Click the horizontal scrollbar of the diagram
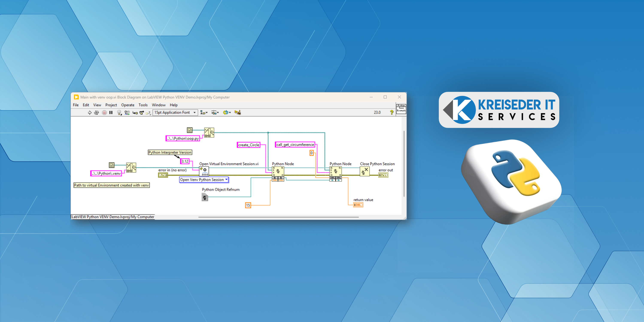This screenshot has width=644, height=322. (278, 217)
